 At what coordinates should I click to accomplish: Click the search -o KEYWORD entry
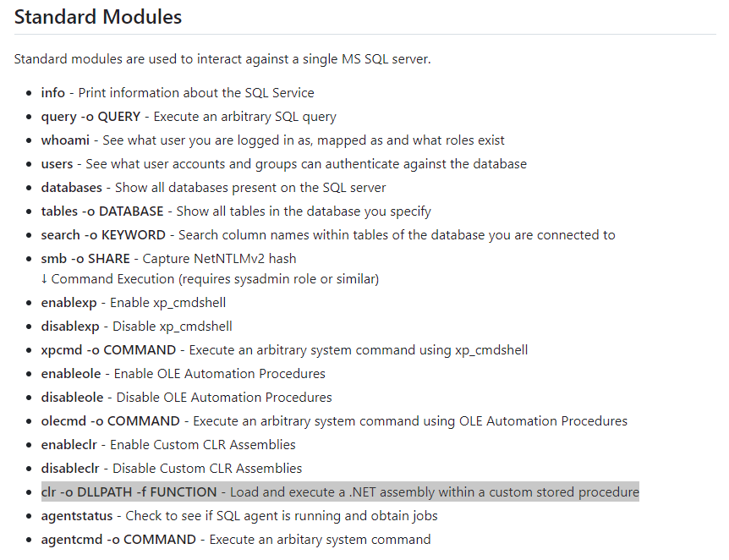coord(104,235)
